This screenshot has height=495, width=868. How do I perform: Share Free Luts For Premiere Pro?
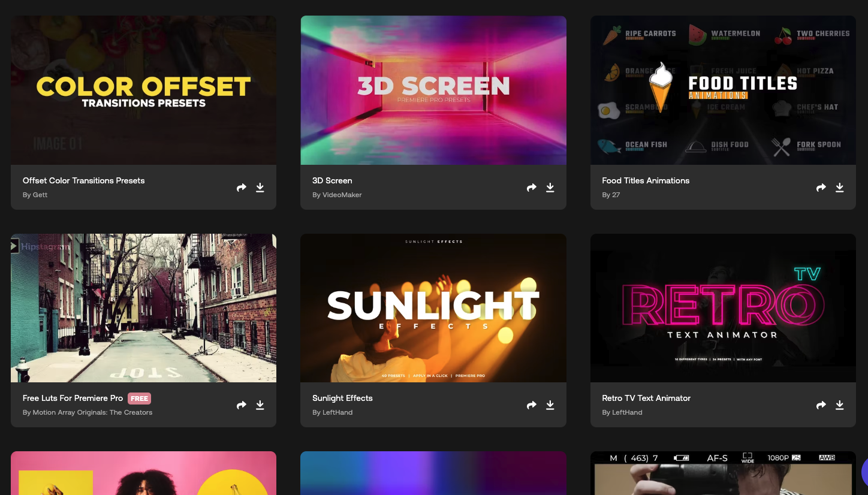click(242, 405)
